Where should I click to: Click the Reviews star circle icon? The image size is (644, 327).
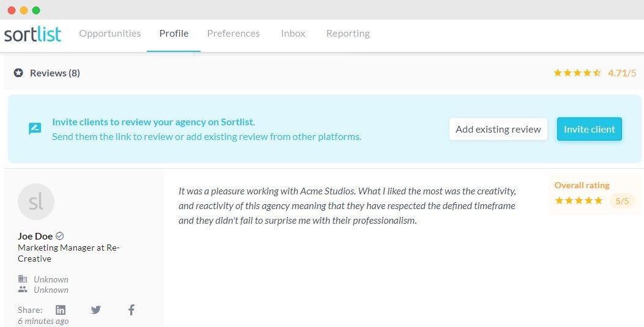click(18, 73)
